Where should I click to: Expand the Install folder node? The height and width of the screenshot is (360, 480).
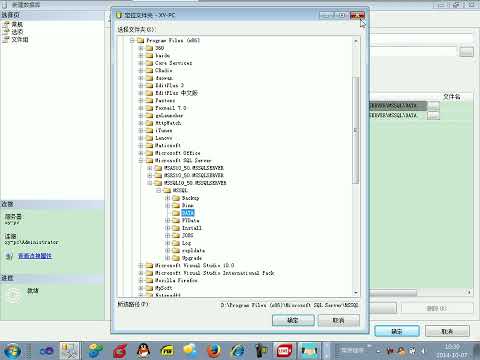click(168, 228)
